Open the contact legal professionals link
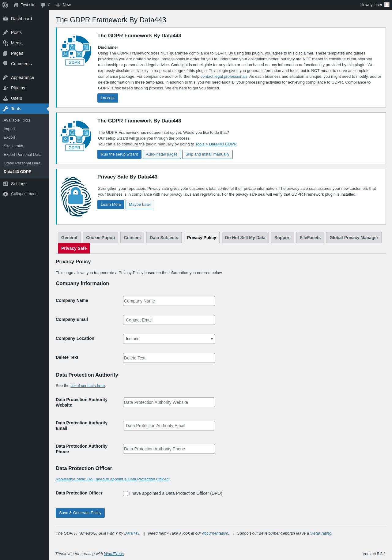 click(224, 77)
